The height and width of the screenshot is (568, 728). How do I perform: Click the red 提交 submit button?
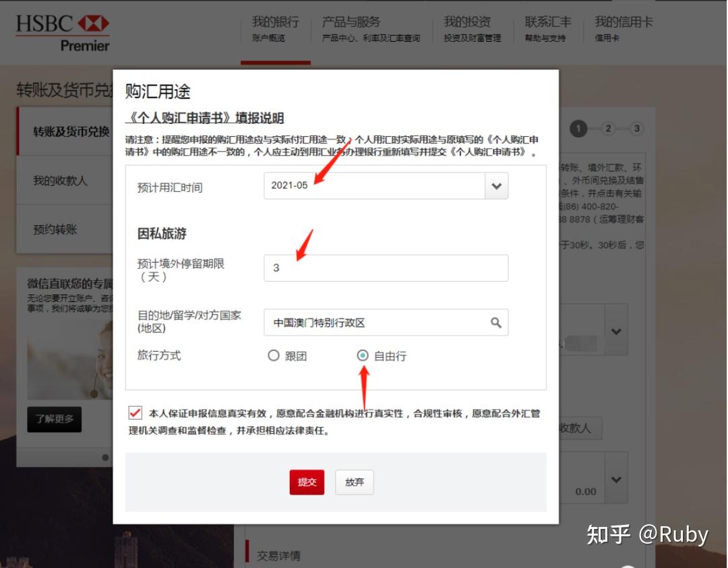click(x=307, y=482)
